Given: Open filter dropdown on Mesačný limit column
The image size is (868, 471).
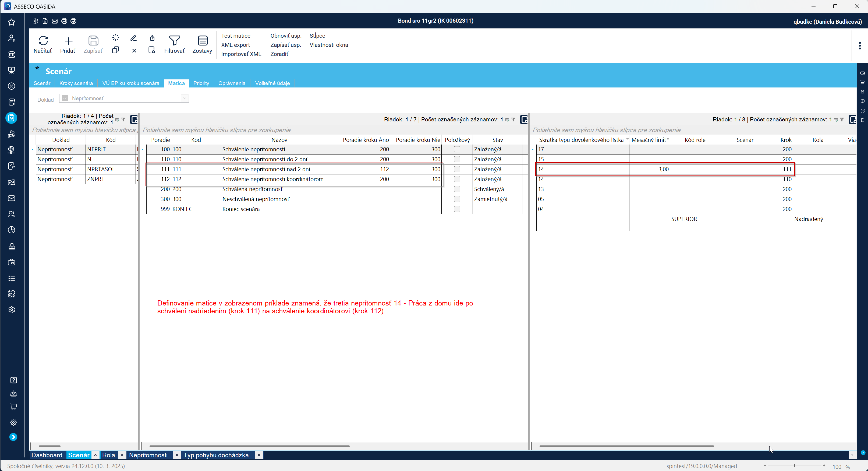Looking at the screenshot, I should 668,139.
